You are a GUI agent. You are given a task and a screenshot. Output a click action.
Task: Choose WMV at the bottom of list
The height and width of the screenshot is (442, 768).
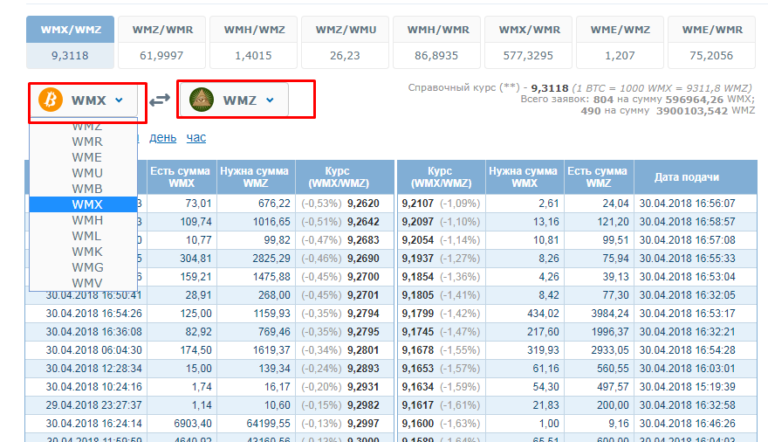click(87, 282)
